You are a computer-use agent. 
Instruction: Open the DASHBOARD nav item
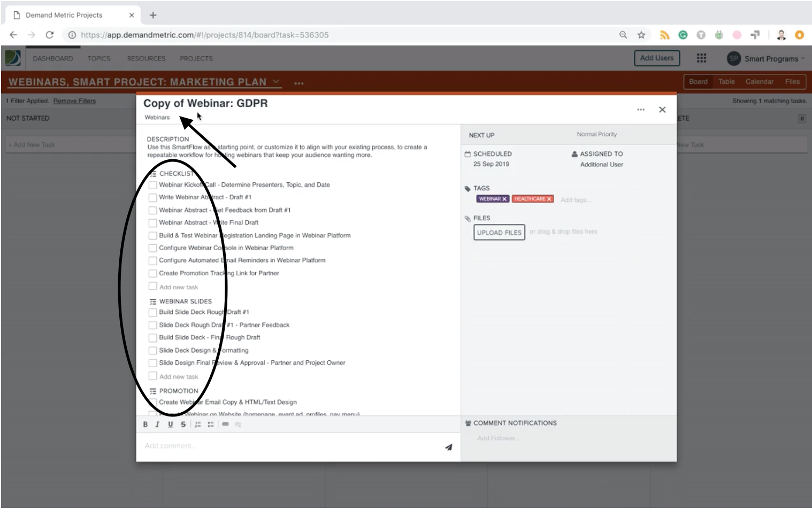[53, 58]
